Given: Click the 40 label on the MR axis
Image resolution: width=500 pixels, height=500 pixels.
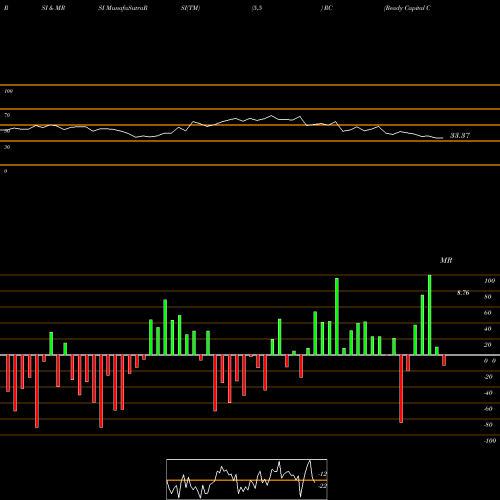Looking at the screenshot, I should [488, 329].
